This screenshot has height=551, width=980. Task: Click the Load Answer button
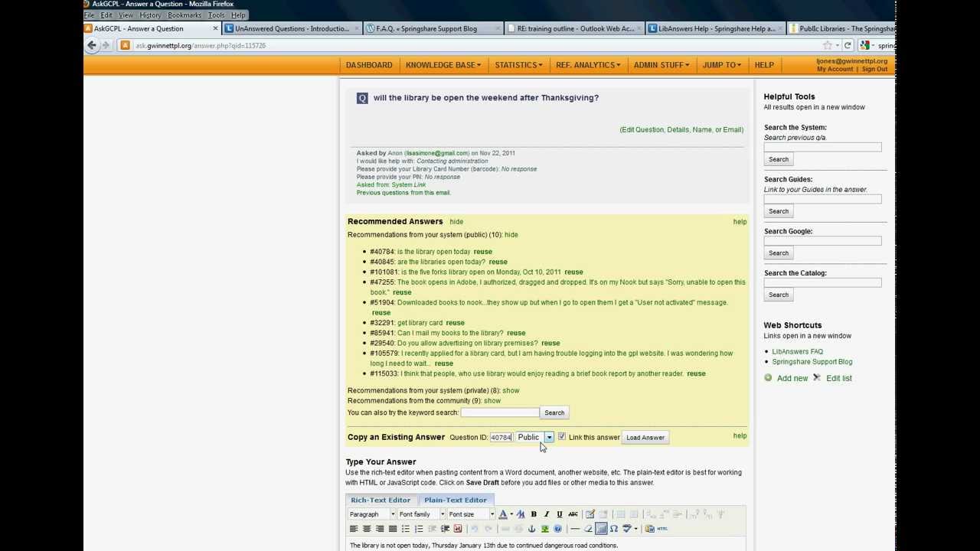(x=645, y=438)
